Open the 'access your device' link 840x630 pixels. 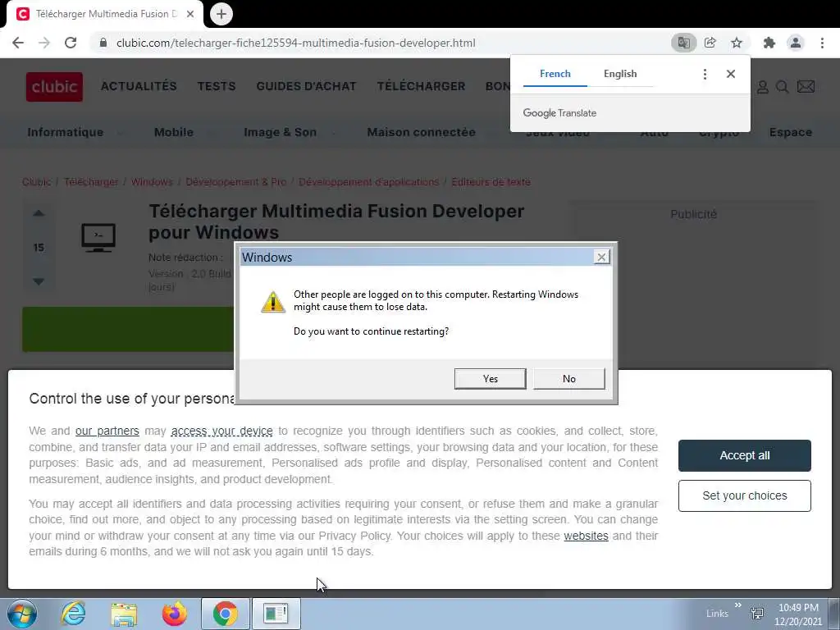[221, 431]
